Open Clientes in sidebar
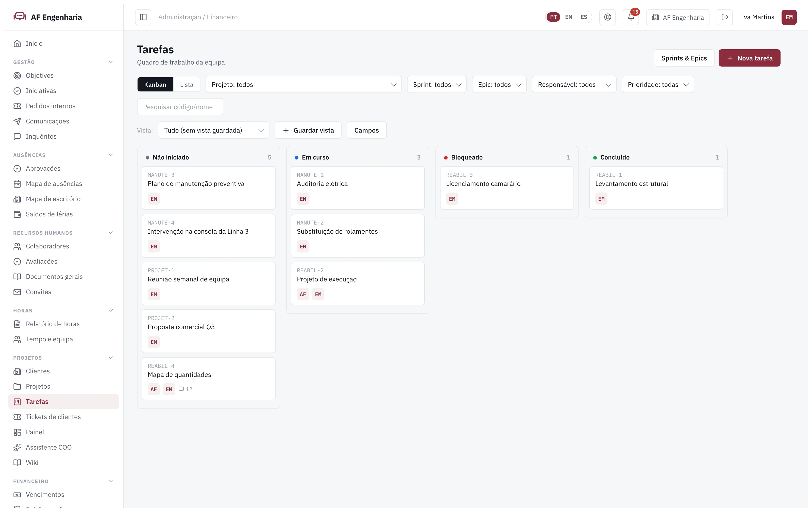Screen dimensions: 812x508 coord(63,371)
